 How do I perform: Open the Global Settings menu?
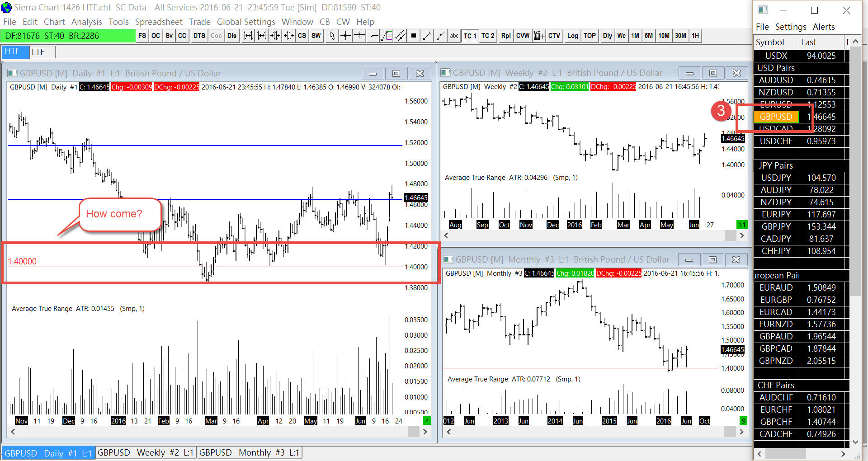pos(246,22)
